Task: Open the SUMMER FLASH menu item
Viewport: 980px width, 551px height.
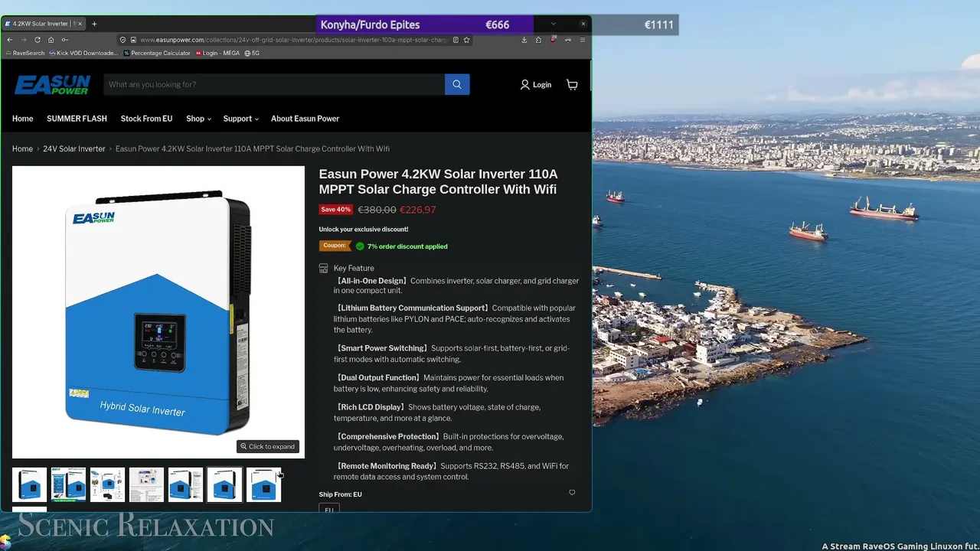Action: 77,119
